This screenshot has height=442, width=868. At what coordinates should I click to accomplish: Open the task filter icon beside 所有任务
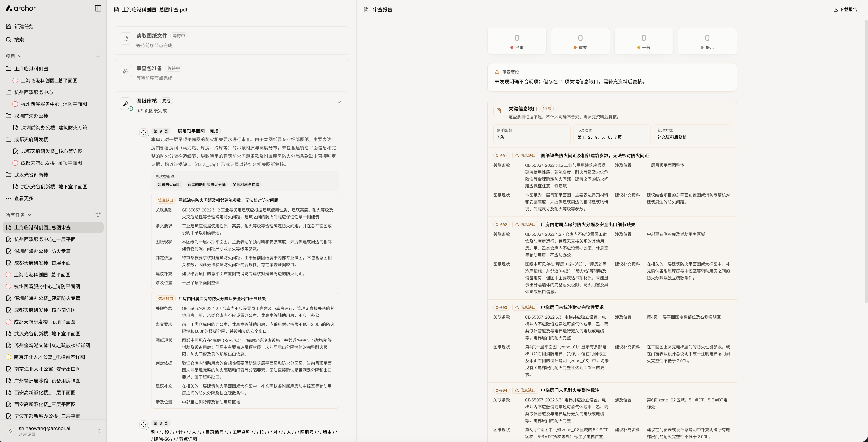tap(98, 215)
